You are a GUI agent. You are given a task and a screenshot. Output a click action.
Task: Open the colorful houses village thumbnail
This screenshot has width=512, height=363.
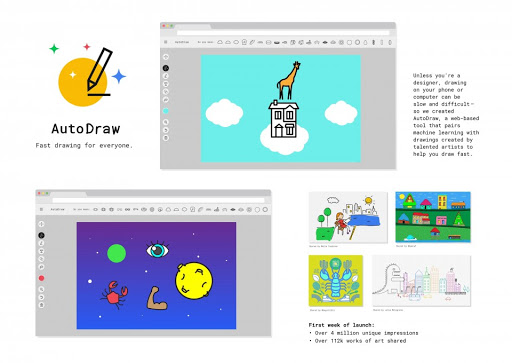click(433, 217)
